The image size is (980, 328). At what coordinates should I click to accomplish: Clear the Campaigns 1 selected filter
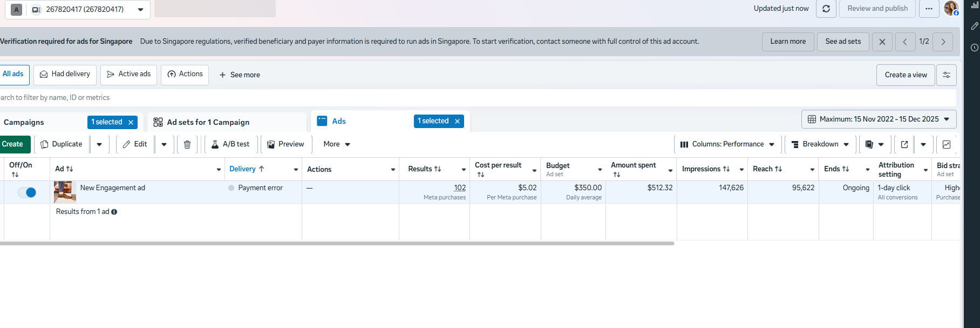[131, 122]
